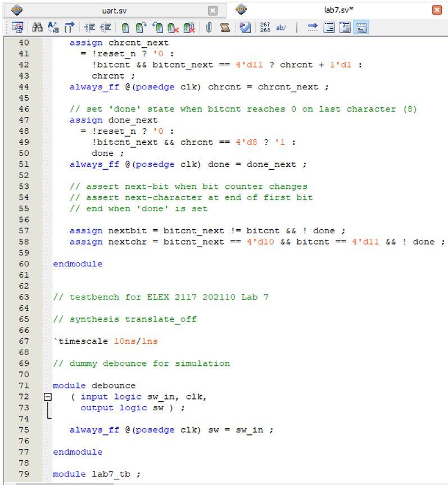Image resolution: width=448 pixels, height=485 pixels.
Task: Click the stacked bookmarks with red X icon
Action: pos(189,28)
